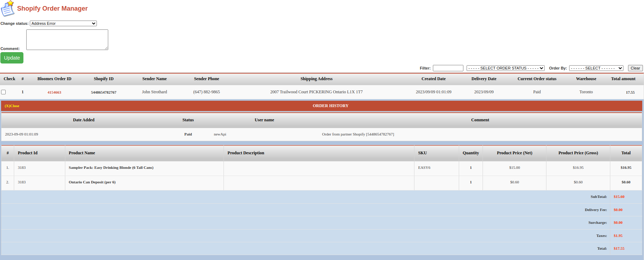
Task: Click the Quantity column header
Action: click(470, 153)
